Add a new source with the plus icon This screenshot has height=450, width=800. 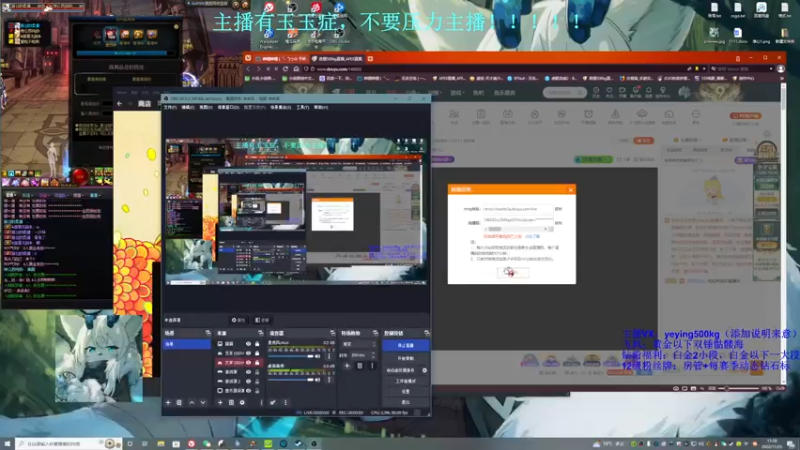click(x=220, y=403)
